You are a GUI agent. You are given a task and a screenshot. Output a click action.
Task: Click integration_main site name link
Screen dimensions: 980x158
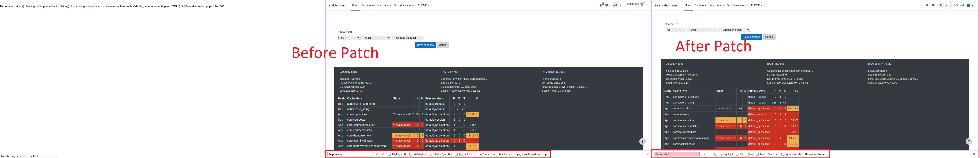(667, 5)
